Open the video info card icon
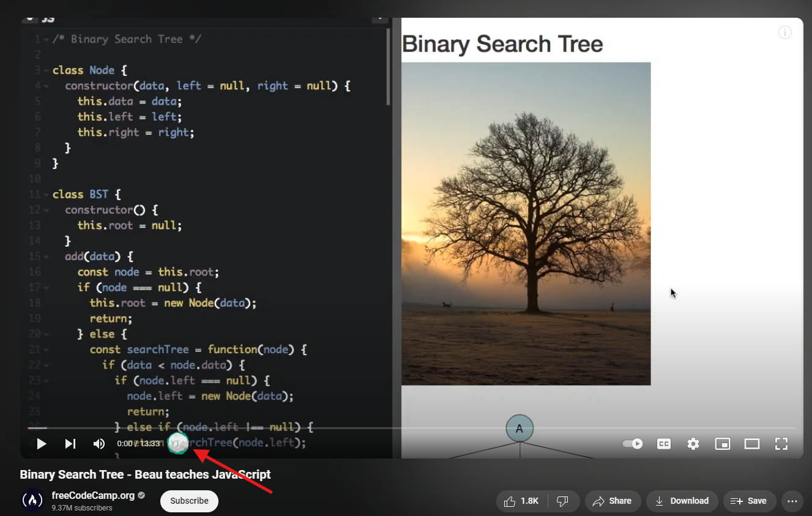The height and width of the screenshot is (516, 812). point(785,33)
